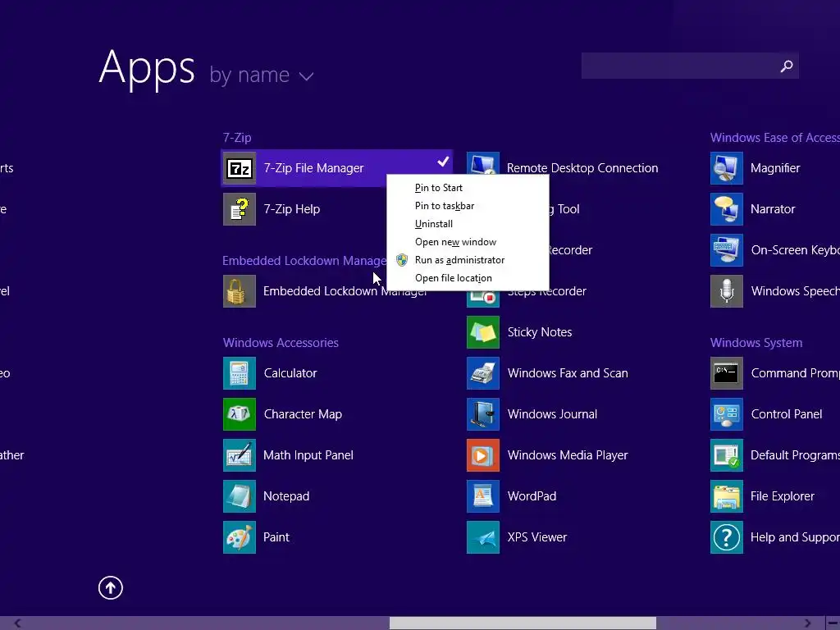Click the search magnifier icon
Screen dimensions: 840x630
[787, 66]
